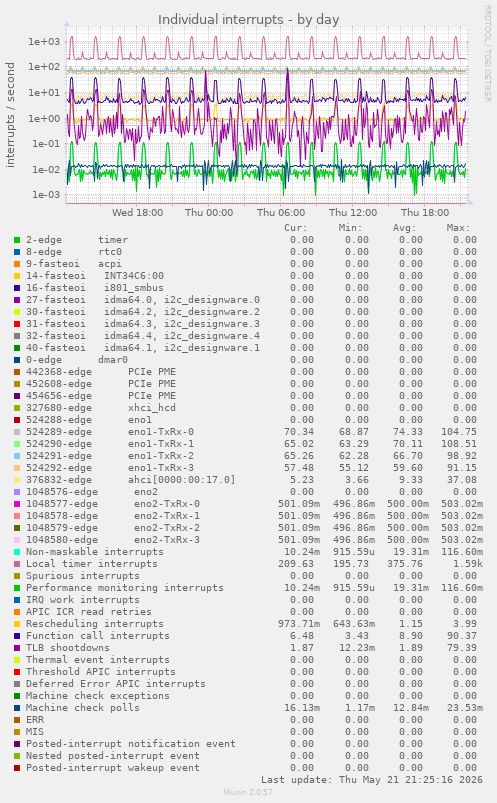Click the 'APIC ICR read retries' label
This screenshot has width=497, height=803.
pyautogui.click(x=89, y=612)
